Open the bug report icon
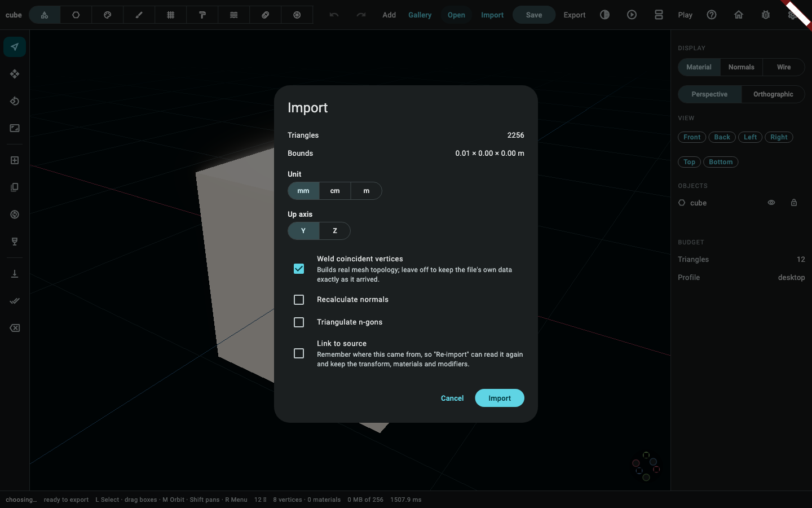The image size is (812, 508). [x=766, y=15]
